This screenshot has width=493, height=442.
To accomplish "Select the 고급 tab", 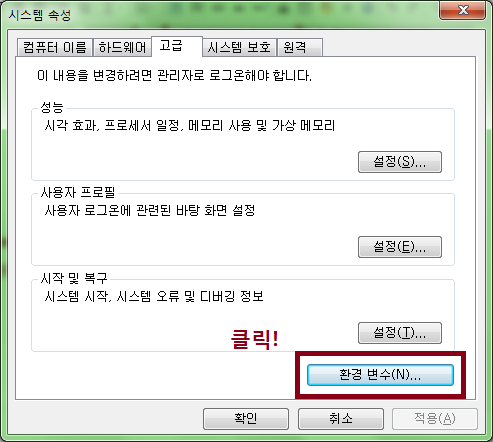I will (x=177, y=46).
